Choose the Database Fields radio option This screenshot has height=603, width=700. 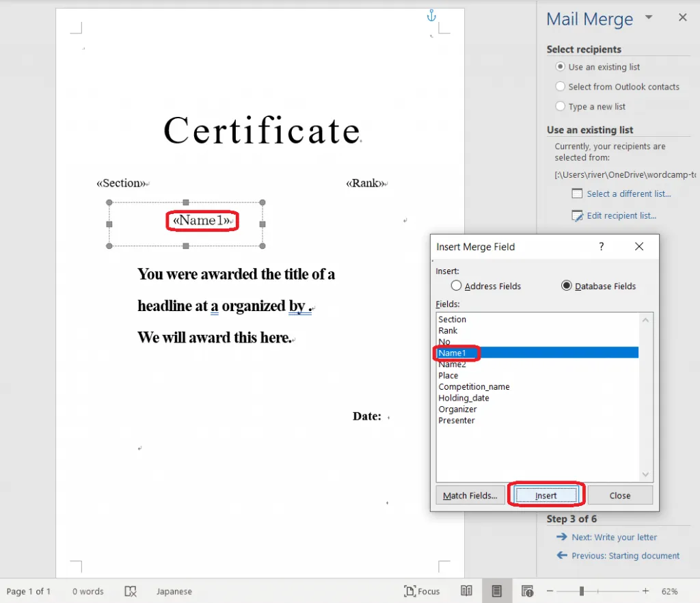coord(566,286)
